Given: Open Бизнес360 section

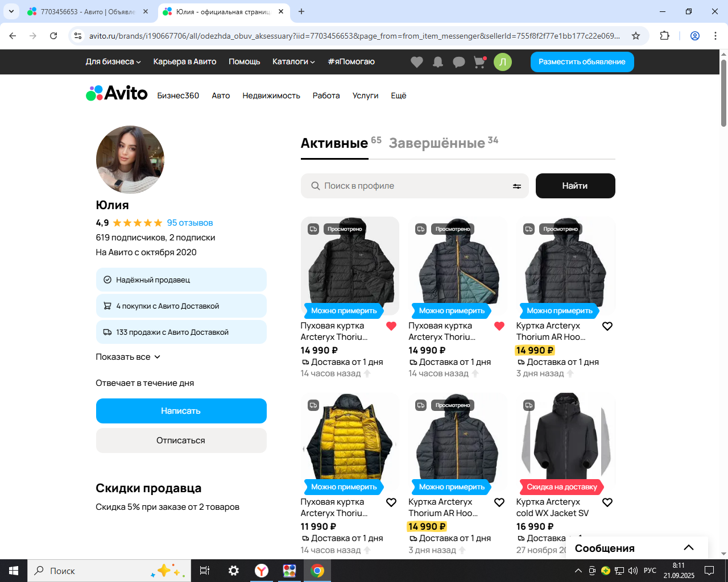Looking at the screenshot, I should tap(178, 95).
